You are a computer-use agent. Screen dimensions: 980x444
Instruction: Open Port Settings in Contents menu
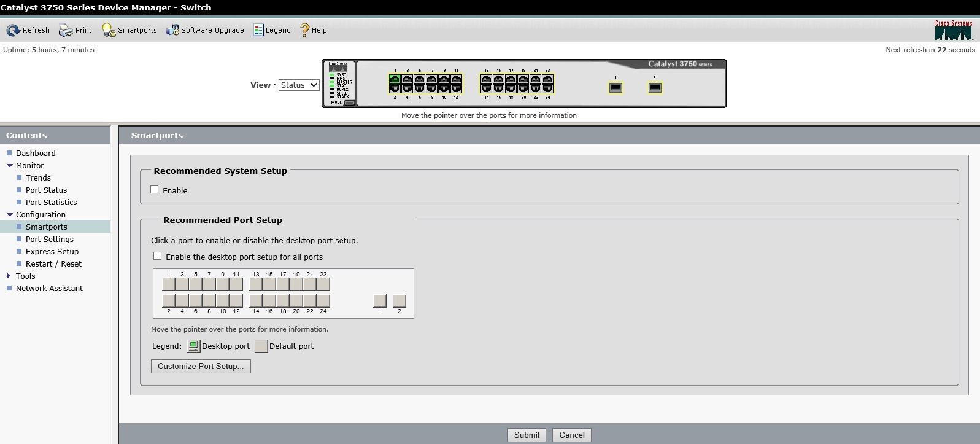click(49, 240)
